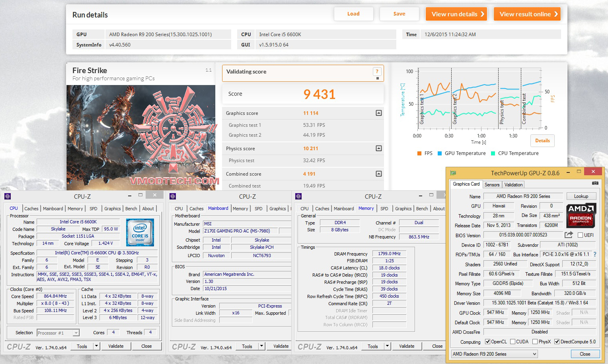Open Bench tab in the CPU-Z CPU-tab window
Viewport: 608px width, 364px height.
[131, 209]
